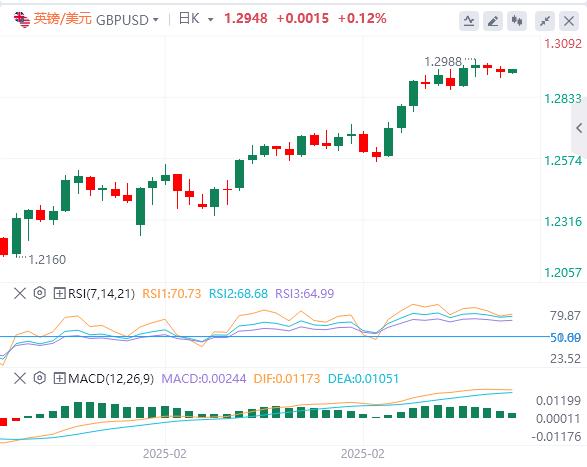Click the percent change +0.12%
This screenshot has height=467, width=587.
pyautogui.click(x=362, y=18)
